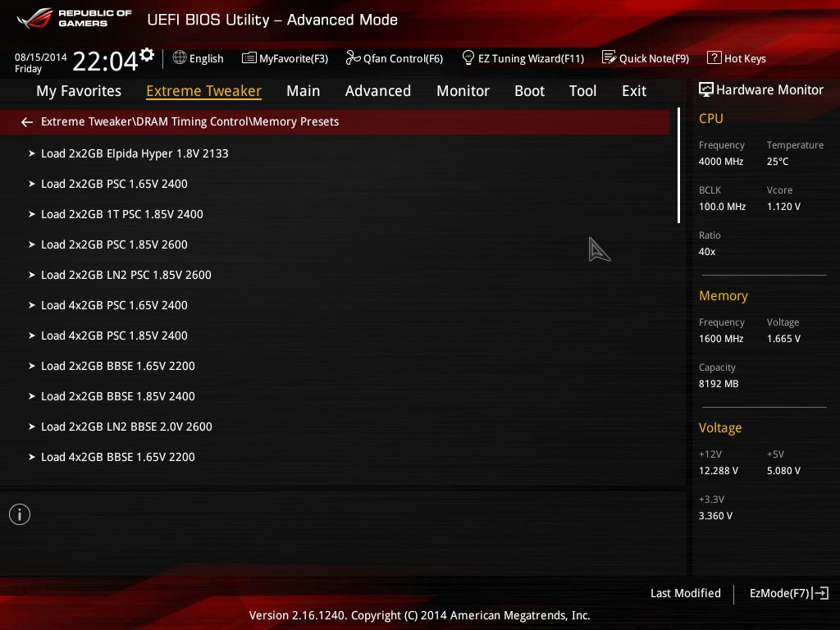The height and width of the screenshot is (630, 840).
Task: Click the gear icon beside the clock
Action: (147, 55)
